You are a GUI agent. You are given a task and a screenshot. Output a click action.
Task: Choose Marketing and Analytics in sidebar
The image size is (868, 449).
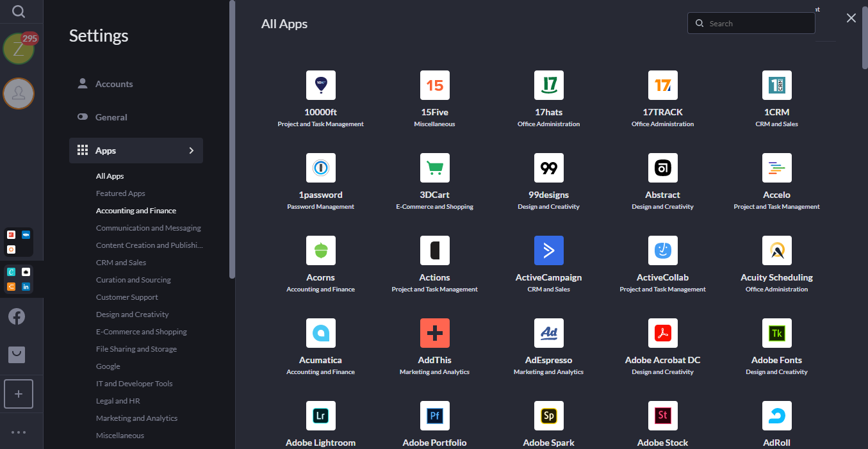point(136,418)
